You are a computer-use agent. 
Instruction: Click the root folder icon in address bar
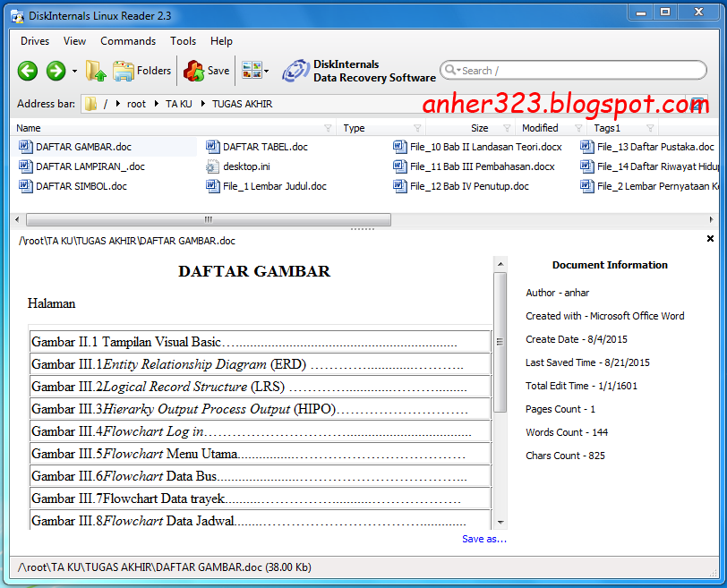pyautogui.click(x=91, y=104)
